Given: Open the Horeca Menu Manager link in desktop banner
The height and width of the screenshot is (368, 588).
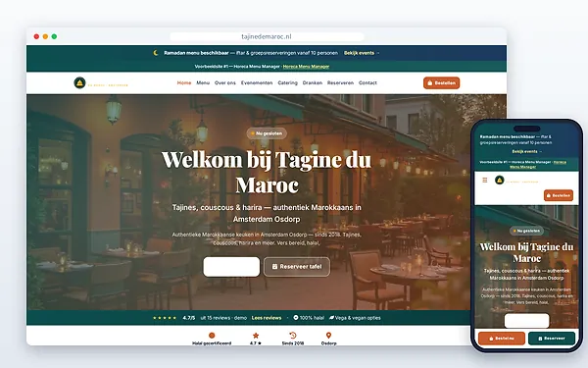Looking at the screenshot, I should tap(306, 67).
